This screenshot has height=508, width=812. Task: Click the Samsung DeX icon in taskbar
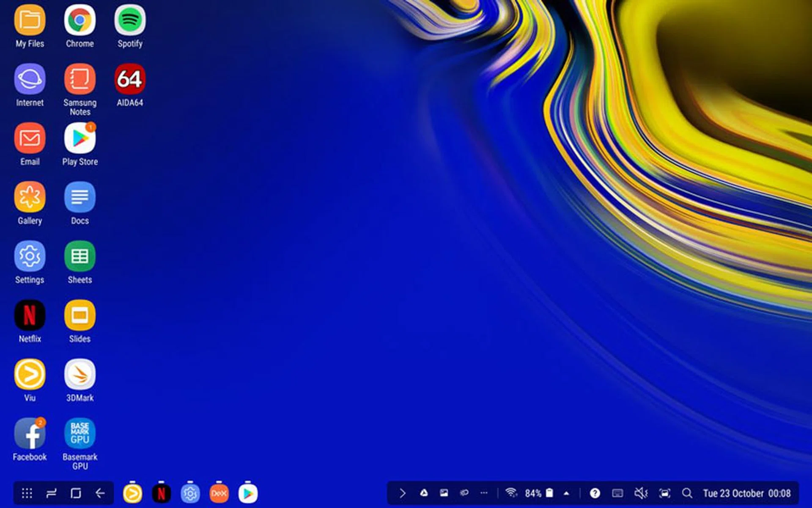[219, 493]
